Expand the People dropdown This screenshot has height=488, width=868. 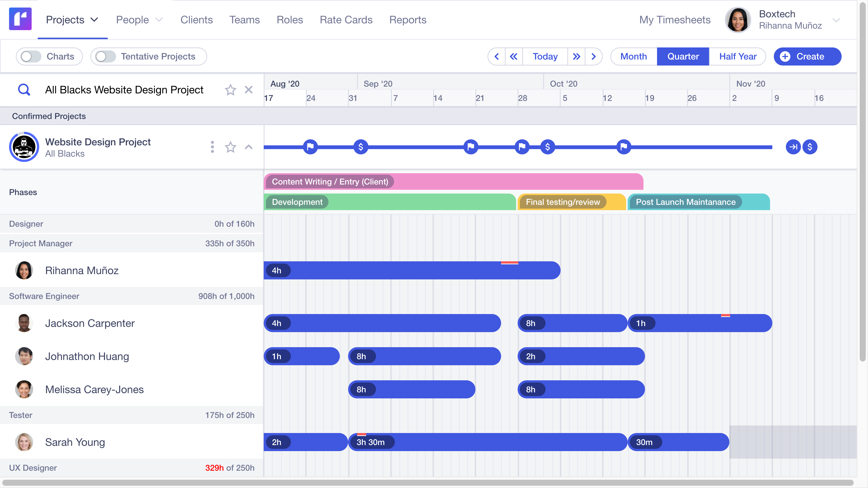pos(139,20)
